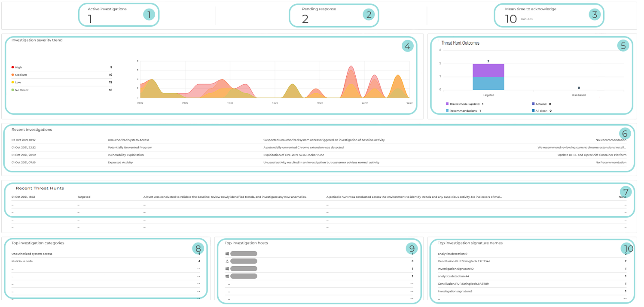Click the numbered callout badge 4
Image resolution: width=644 pixels, height=307 pixels.
point(407,46)
